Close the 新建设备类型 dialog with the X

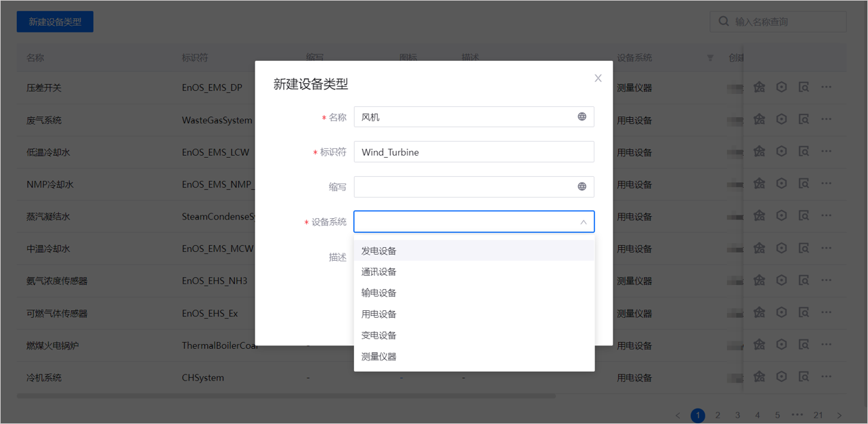[598, 79]
